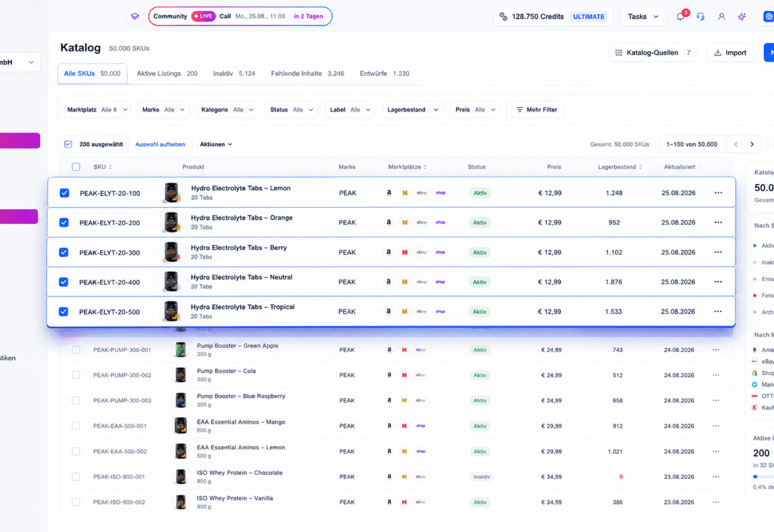
Task: Open support via the headset icon
Action: tap(700, 16)
